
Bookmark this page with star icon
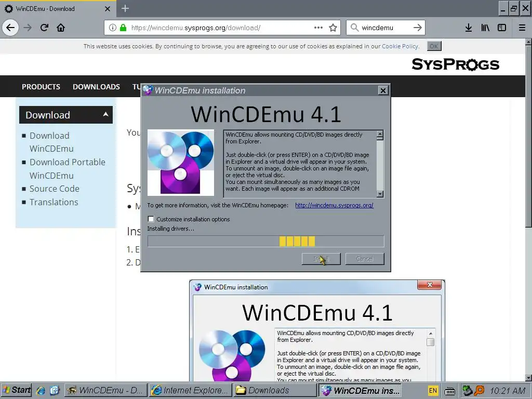coord(333,28)
